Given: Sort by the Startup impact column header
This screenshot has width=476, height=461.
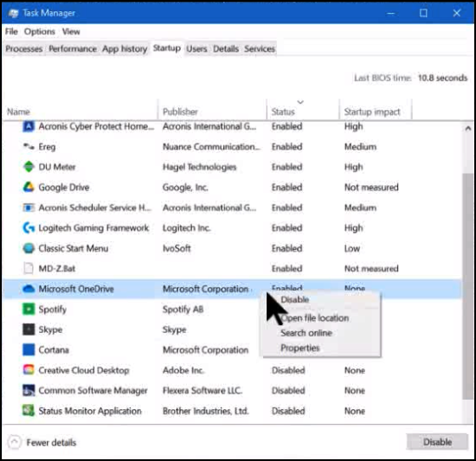Looking at the screenshot, I should [372, 112].
